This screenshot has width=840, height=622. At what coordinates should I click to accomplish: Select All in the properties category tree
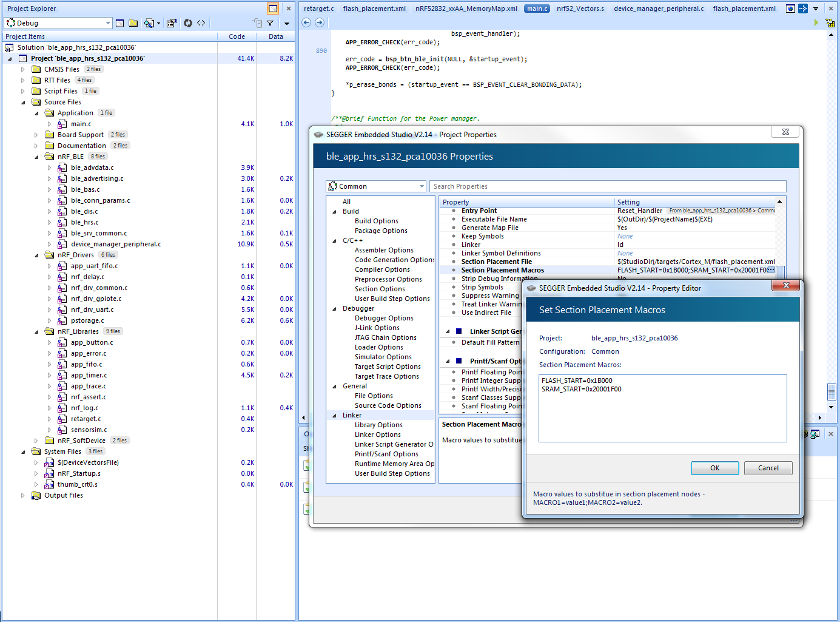tap(346, 201)
